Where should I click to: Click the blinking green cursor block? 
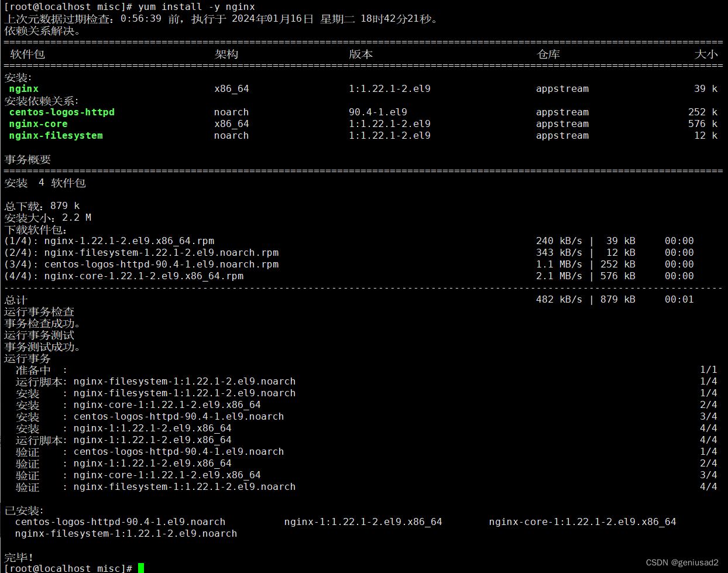[140, 567]
